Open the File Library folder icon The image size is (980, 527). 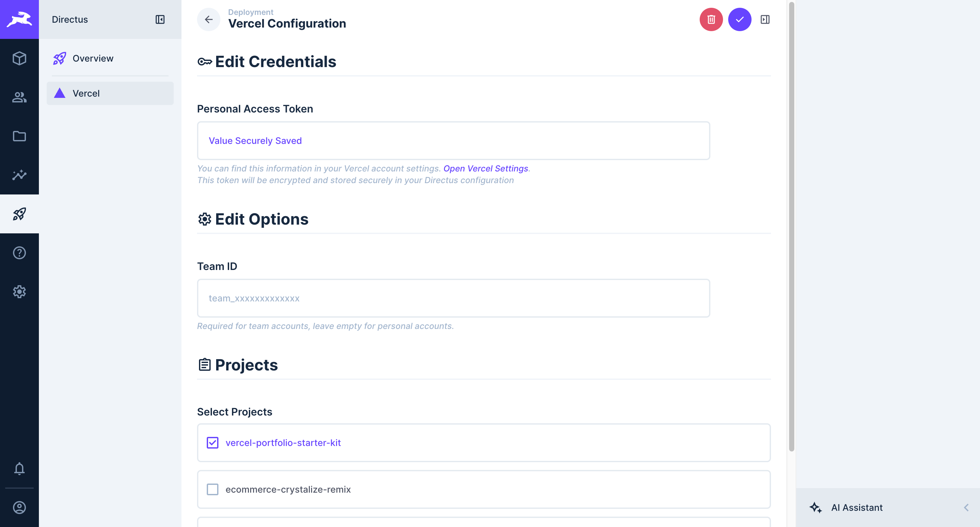point(19,136)
